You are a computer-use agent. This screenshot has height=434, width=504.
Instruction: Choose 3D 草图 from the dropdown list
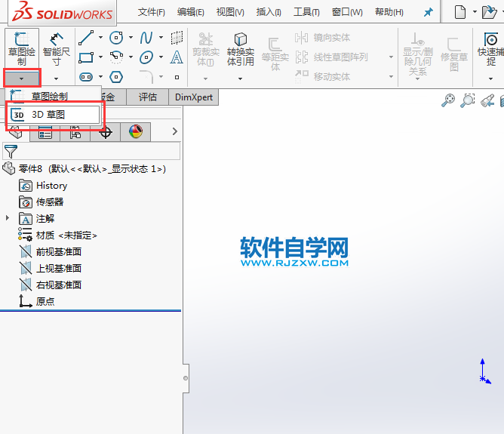pos(54,115)
